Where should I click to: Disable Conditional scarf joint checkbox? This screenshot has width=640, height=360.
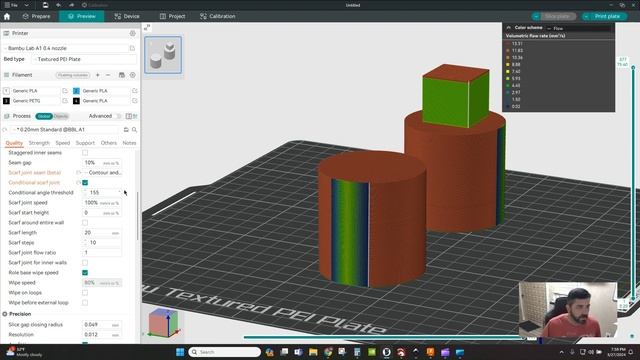85,182
